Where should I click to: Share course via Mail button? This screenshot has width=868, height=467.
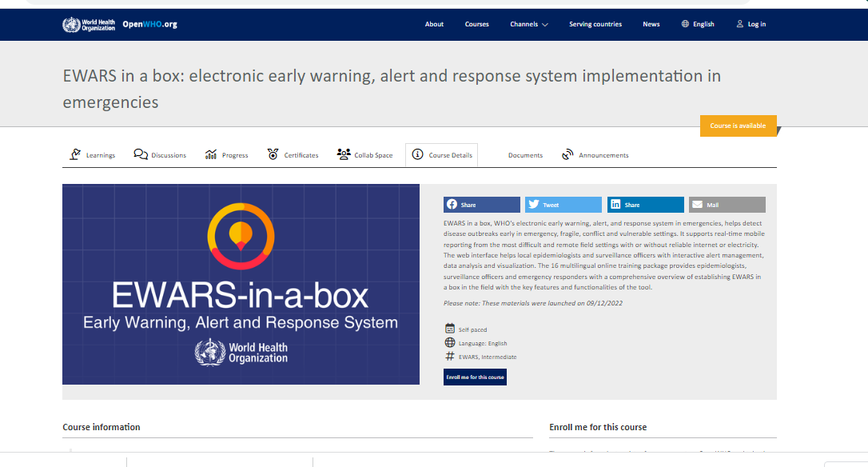coord(727,205)
